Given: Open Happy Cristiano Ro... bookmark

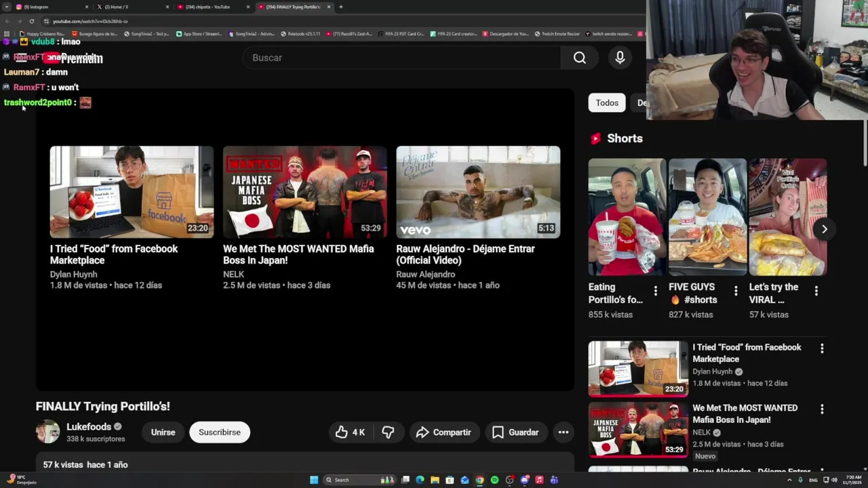Looking at the screenshot, I should click(42, 33).
